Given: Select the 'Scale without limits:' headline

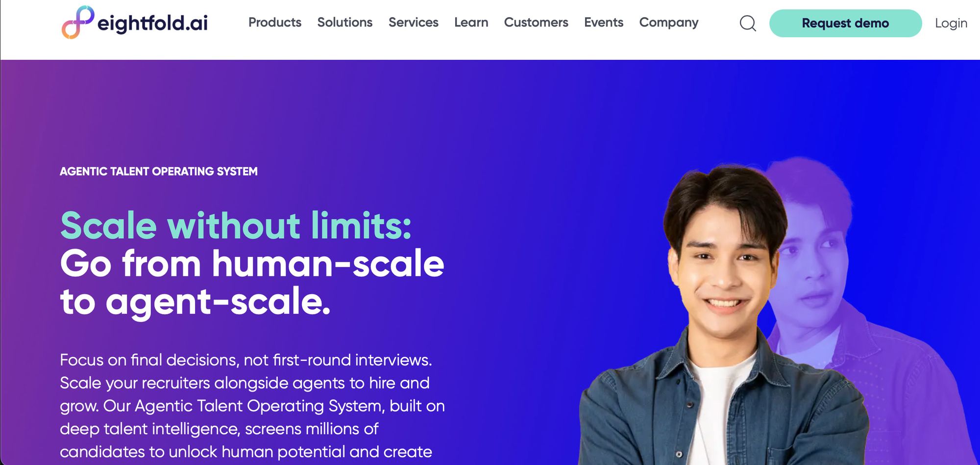Looking at the screenshot, I should (236, 226).
